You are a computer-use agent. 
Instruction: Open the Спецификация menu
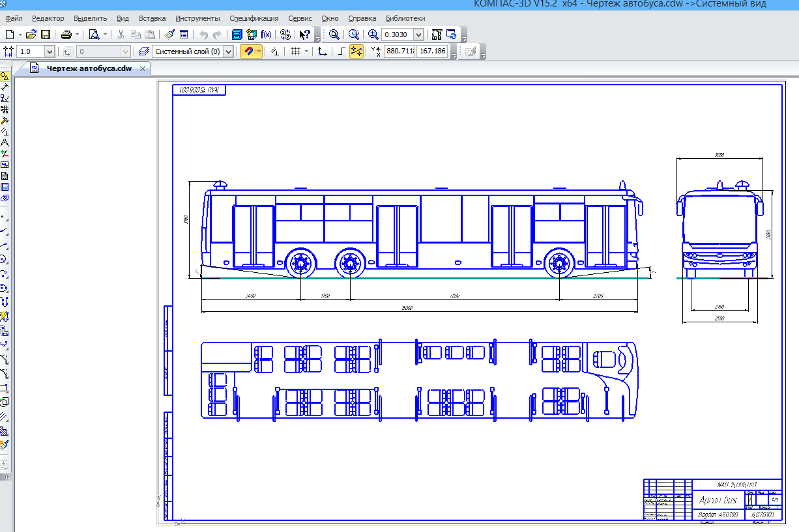tap(254, 18)
